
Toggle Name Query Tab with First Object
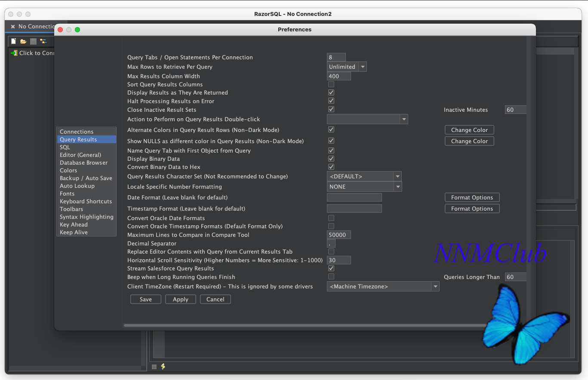(331, 150)
